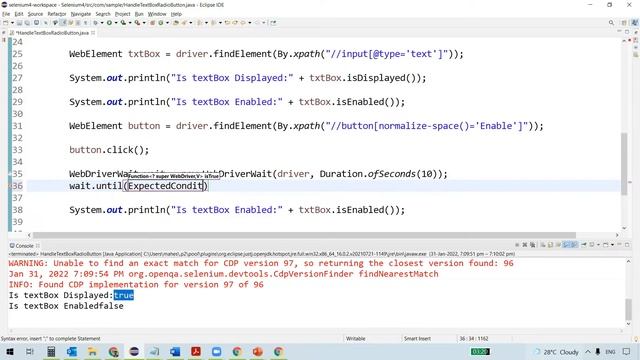Toggle Word Wrap in Console toolbar
The height and width of the screenshot is (360, 640).
558,245
